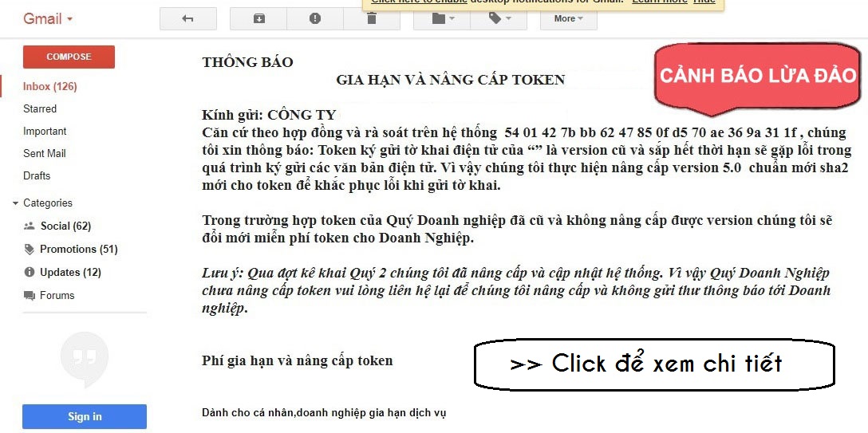
Task: Click the Learn more notification link
Action: tap(659, 2)
